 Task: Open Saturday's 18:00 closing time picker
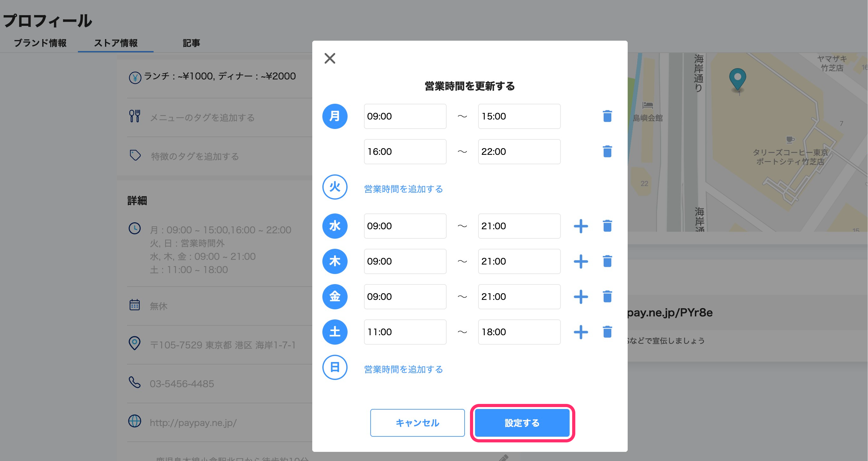[x=519, y=332]
